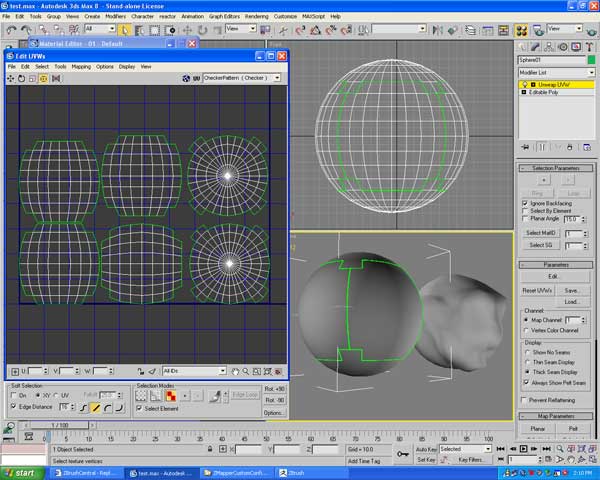The width and height of the screenshot is (600, 480).
Task: Collapse the Selection Parameters rollout
Action: 556,168
